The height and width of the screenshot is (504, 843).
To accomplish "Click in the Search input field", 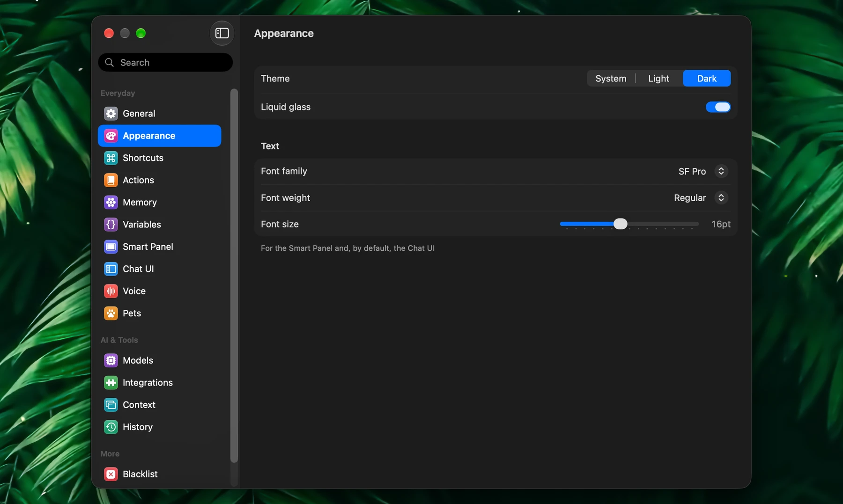I will coord(165,63).
